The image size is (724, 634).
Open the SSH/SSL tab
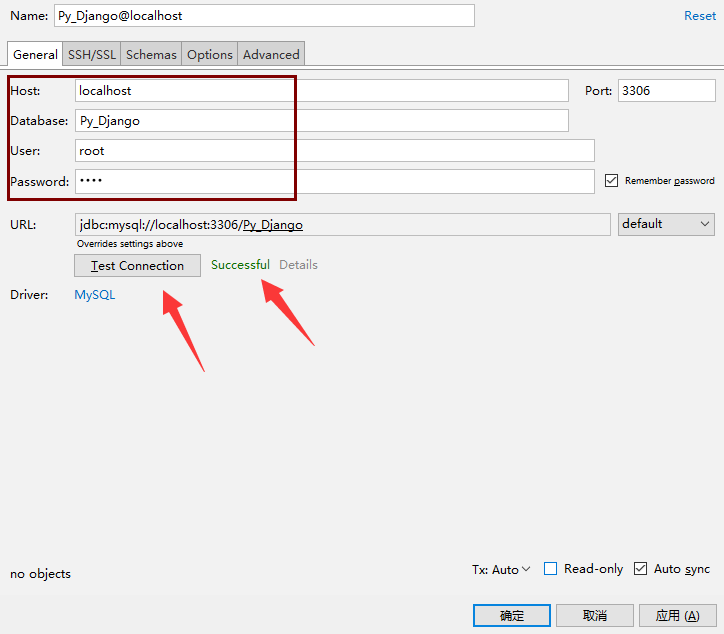click(92, 54)
